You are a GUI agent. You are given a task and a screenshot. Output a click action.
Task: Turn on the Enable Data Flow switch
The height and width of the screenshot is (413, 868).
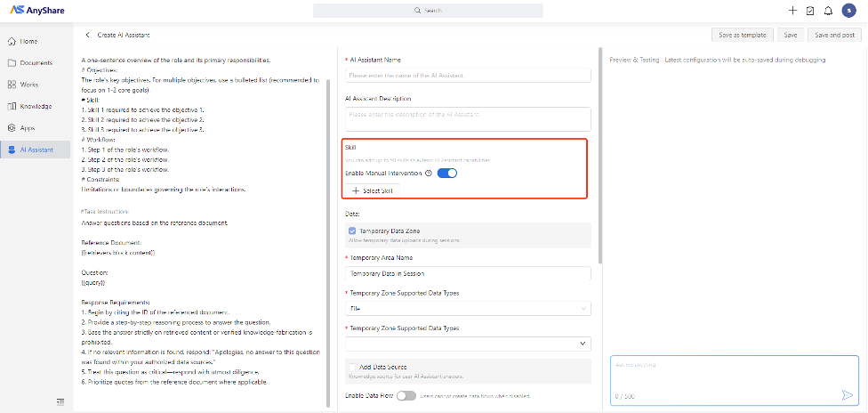[406, 395]
